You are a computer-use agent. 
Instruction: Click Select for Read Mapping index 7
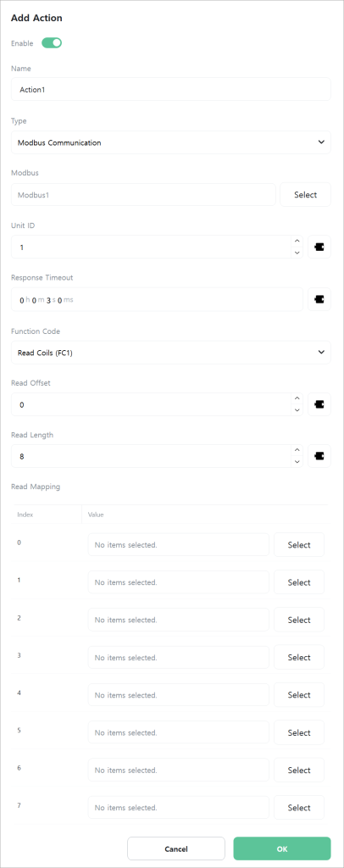tap(299, 808)
